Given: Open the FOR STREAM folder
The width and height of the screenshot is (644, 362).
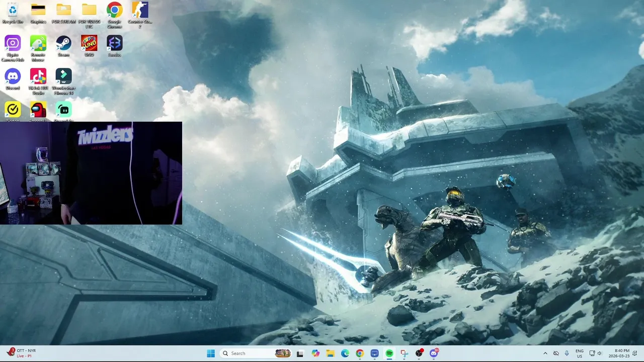Looking at the screenshot, I should coord(63,13).
